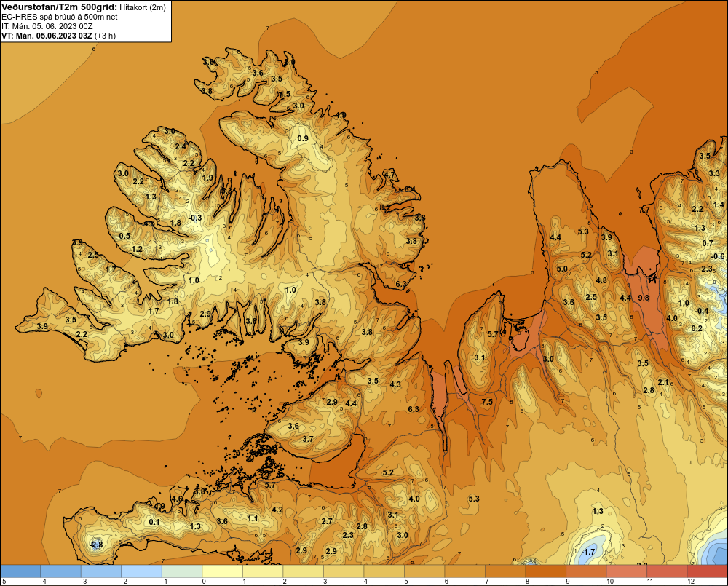
Task: Select the legend color swatch between 0 and 1
Action: tap(222, 571)
